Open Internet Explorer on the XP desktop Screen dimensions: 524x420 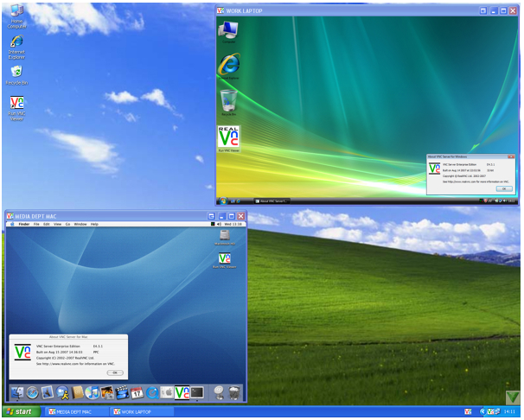coord(16,47)
